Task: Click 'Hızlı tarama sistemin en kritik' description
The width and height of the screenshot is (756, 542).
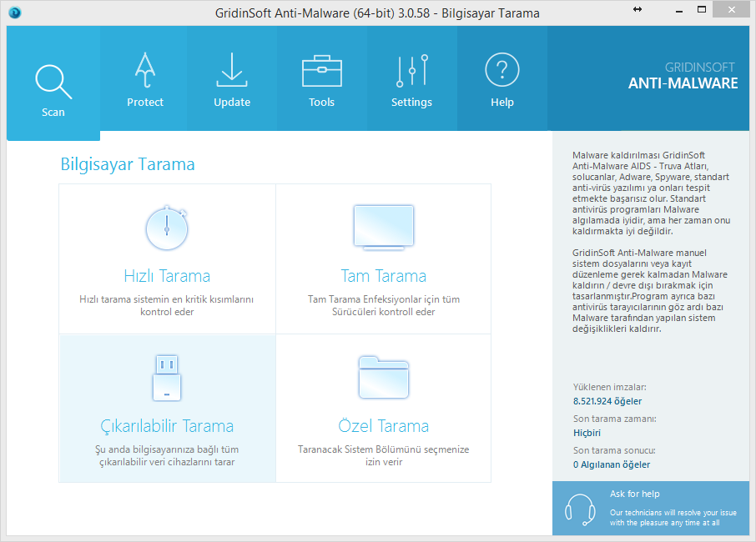Action: coord(167,305)
